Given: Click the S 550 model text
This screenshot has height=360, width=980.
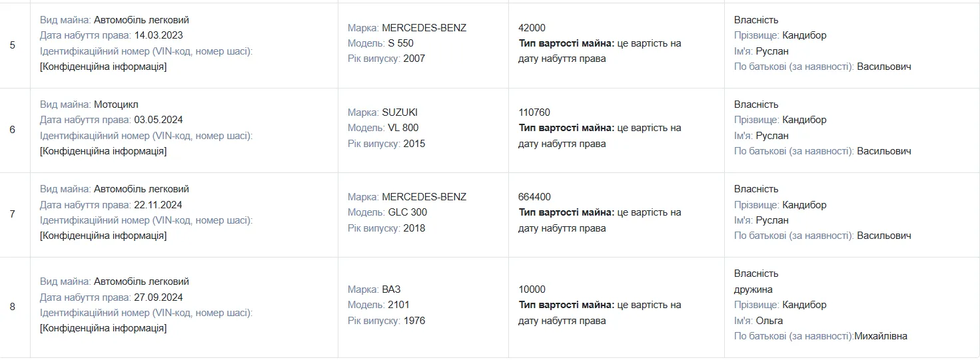Looking at the screenshot, I should pos(400,43).
